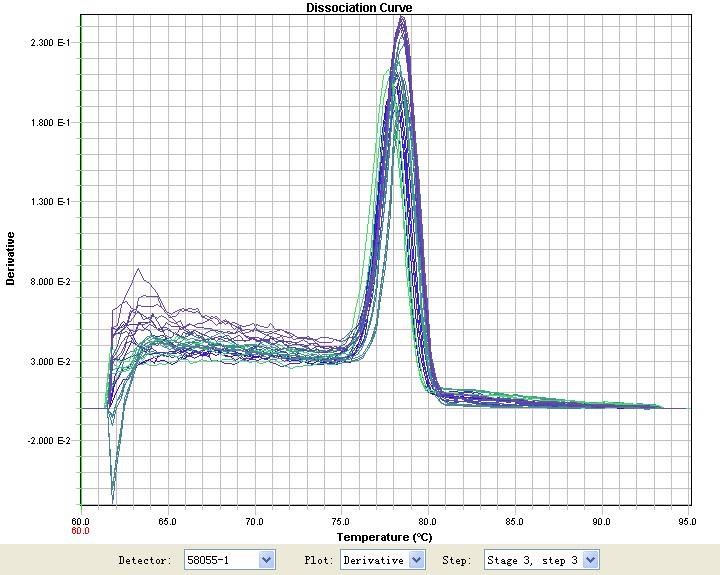The width and height of the screenshot is (720, 575).
Task: Click the Plot: label text
Action: 319,561
